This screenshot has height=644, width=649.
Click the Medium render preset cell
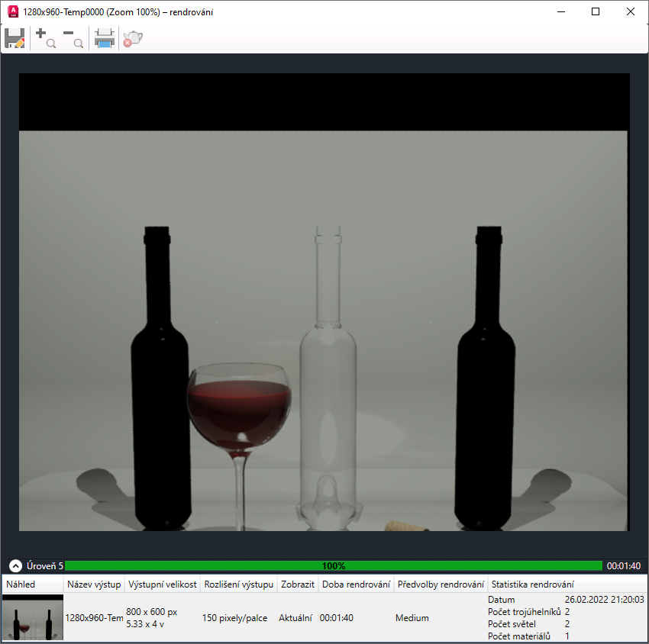[412, 617]
